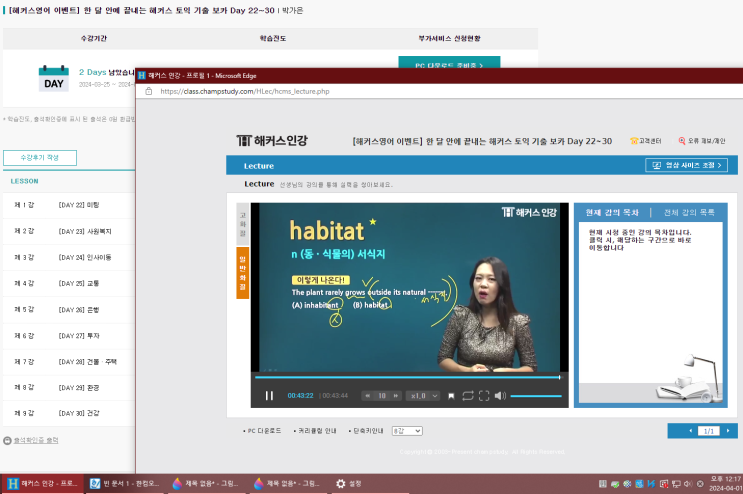Rewind the video 10 seconds
This screenshot has height=494, width=743.
tap(368, 395)
